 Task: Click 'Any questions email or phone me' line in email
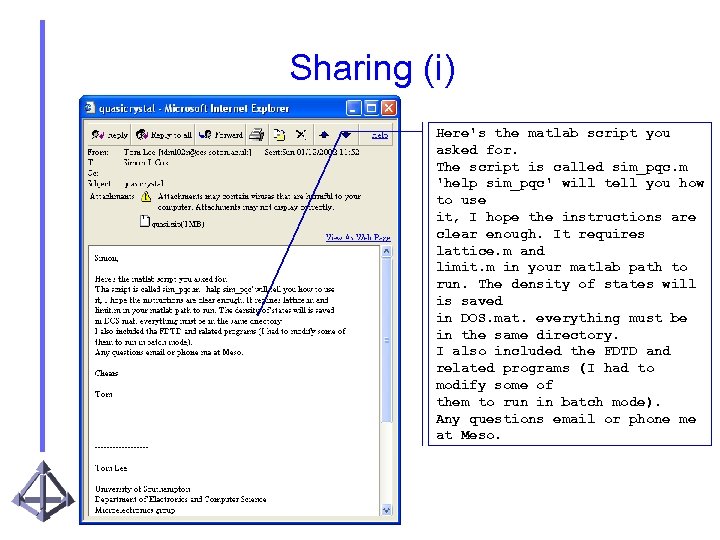169,352
